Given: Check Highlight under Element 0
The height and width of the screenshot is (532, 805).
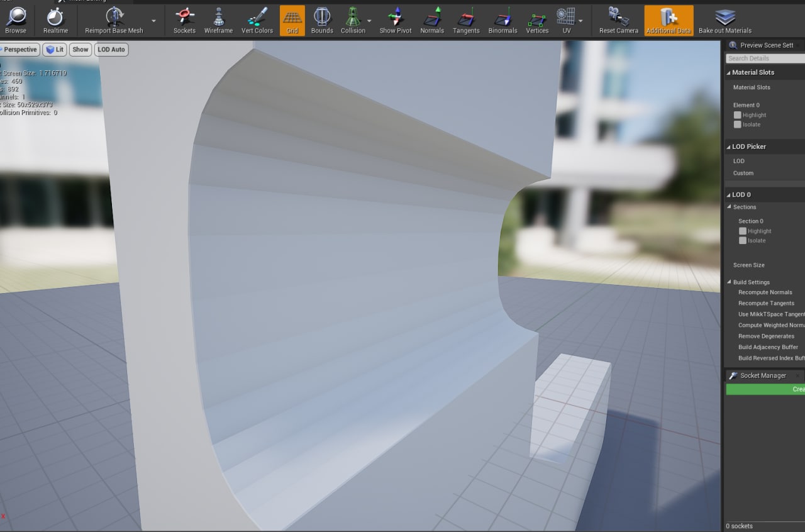Looking at the screenshot, I should pos(738,115).
